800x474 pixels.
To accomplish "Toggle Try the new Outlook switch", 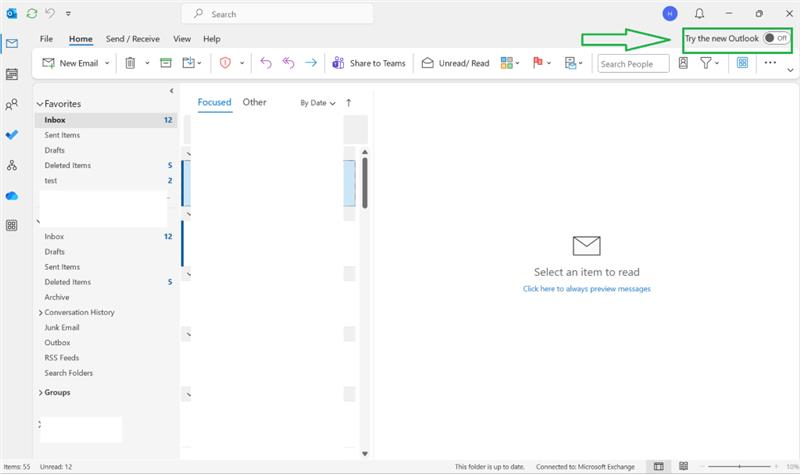I will click(776, 38).
